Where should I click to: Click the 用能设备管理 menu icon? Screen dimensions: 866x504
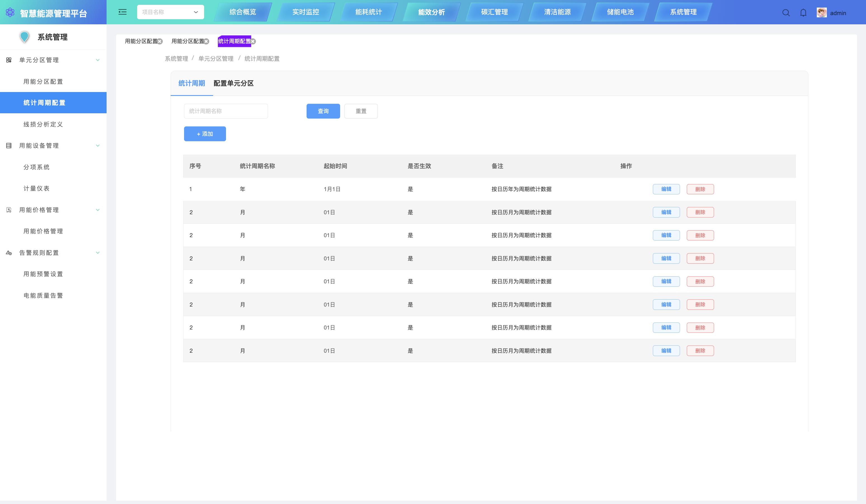[x=9, y=146]
